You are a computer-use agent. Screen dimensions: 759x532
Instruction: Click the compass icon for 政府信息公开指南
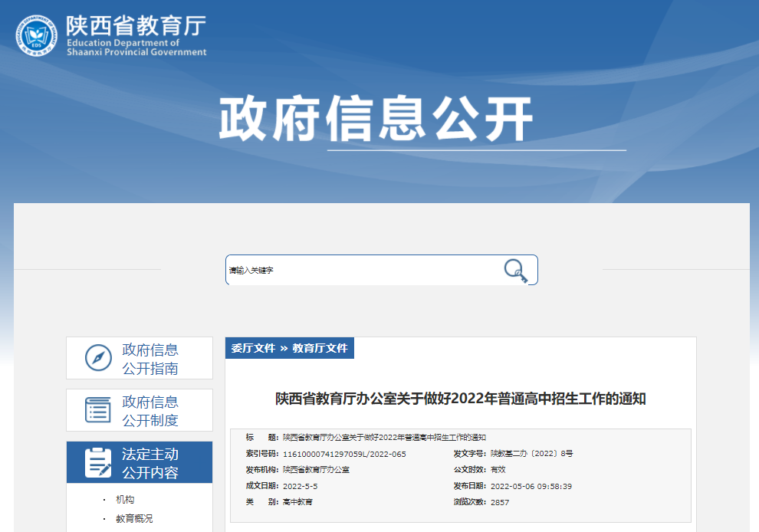click(98, 358)
